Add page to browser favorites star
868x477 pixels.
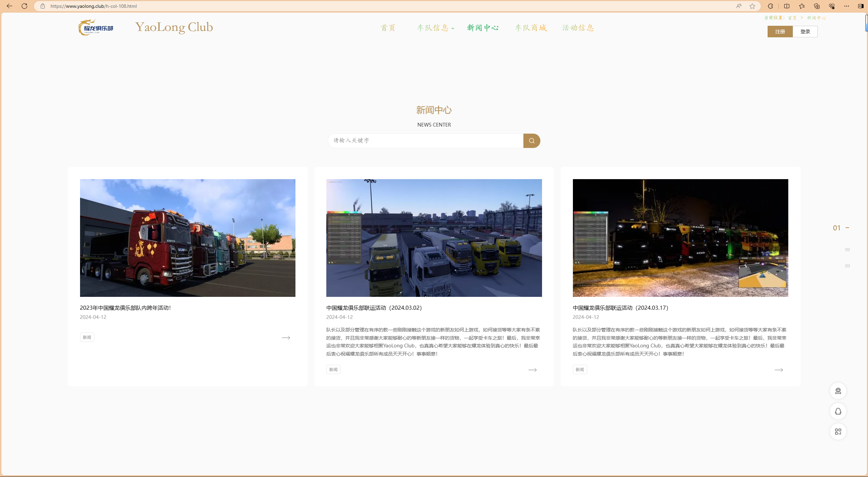pos(752,6)
